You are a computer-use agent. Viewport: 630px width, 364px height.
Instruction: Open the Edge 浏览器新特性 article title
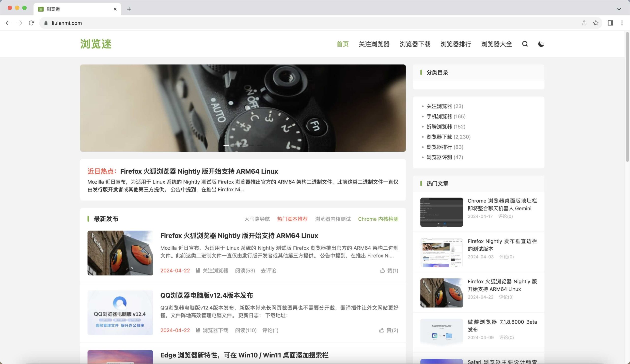244,355
